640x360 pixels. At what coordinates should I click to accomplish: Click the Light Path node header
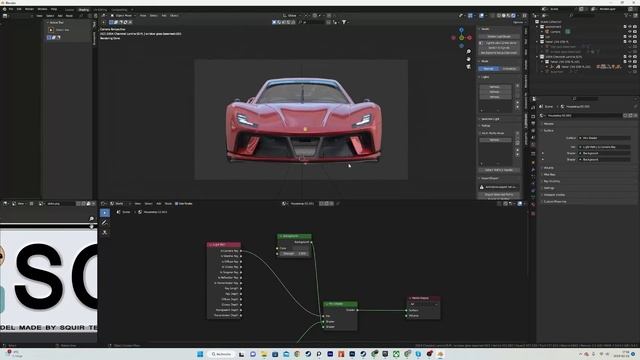click(x=224, y=244)
